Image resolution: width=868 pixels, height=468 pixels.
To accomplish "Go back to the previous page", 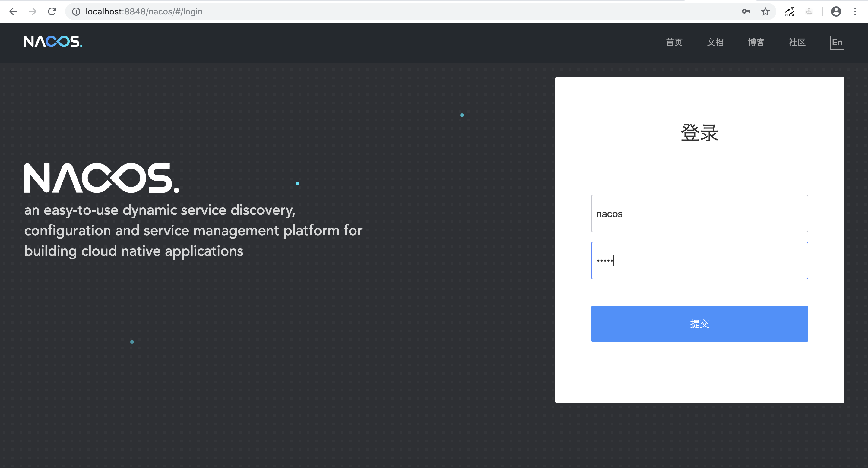I will pyautogui.click(x=13, y=11).
